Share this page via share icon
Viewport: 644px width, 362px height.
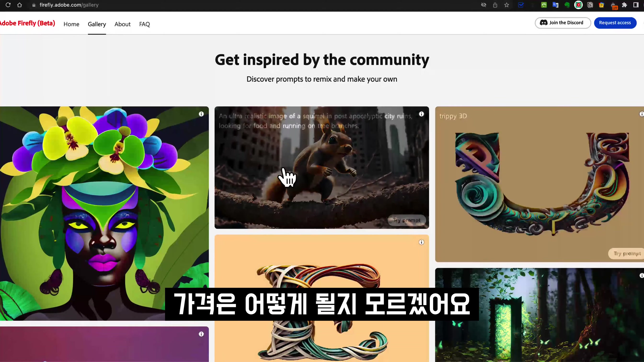495,5
